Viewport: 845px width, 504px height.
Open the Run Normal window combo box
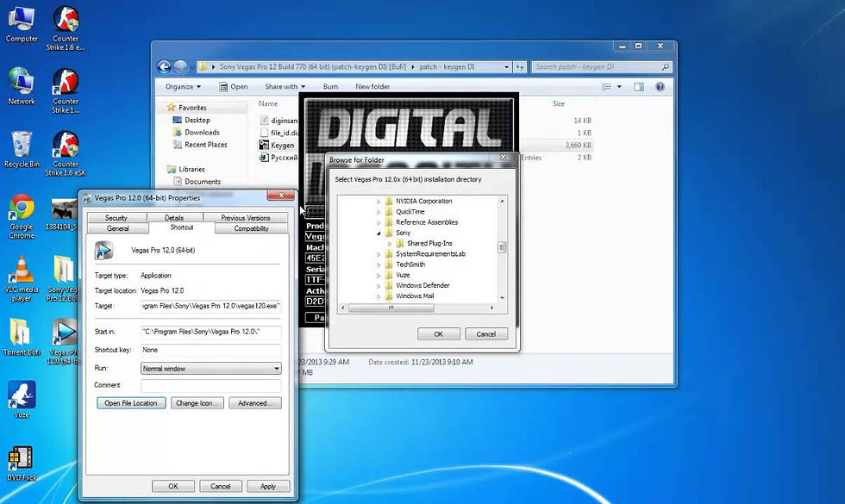pos(210,369)
